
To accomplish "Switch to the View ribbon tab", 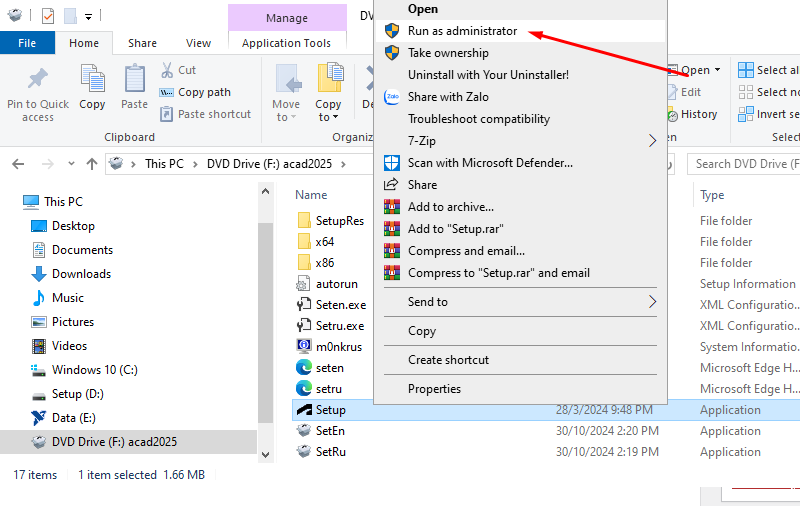I will pyautogui.click(x=198, y=43).
